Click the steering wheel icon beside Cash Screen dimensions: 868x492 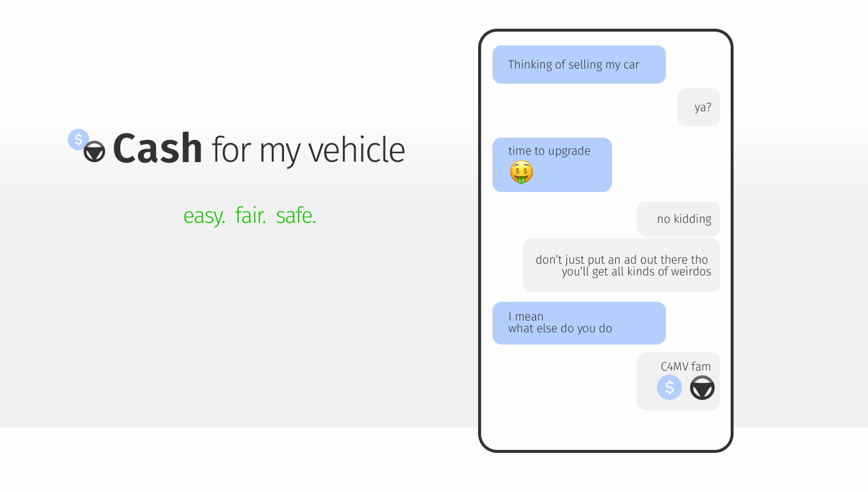coord(94,152)
